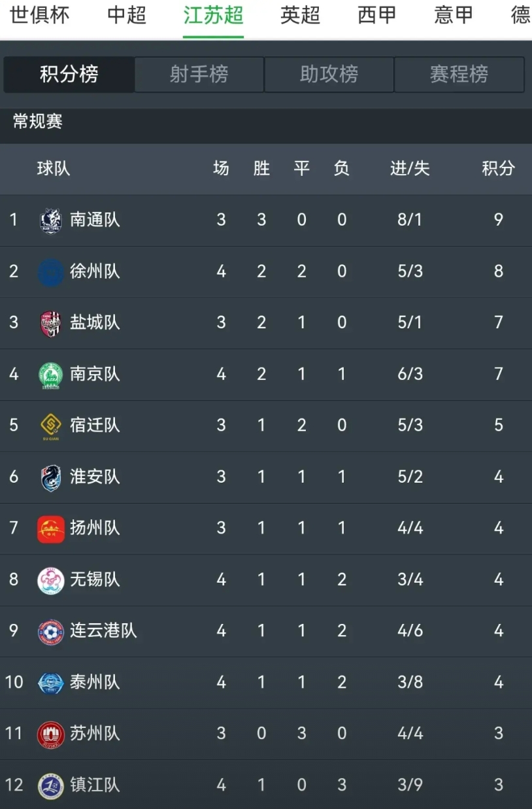Show the 赛程榜 schedule tab
The image size is (532, 809).
tap(459, 75)
